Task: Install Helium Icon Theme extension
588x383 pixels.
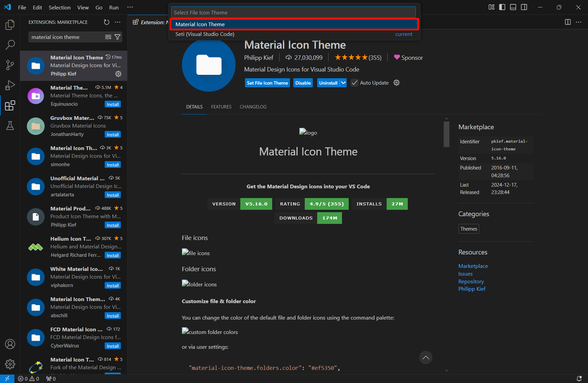Action: 113,255
